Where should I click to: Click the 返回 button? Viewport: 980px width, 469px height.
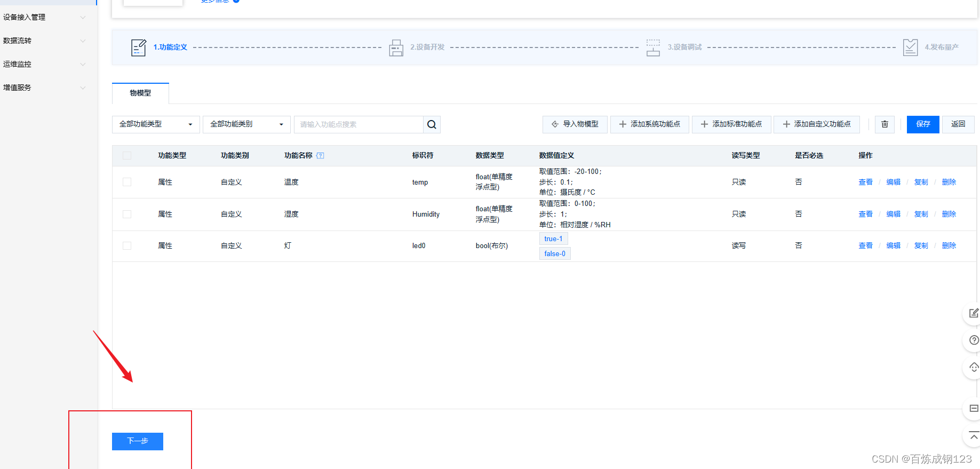click(958, 124)
